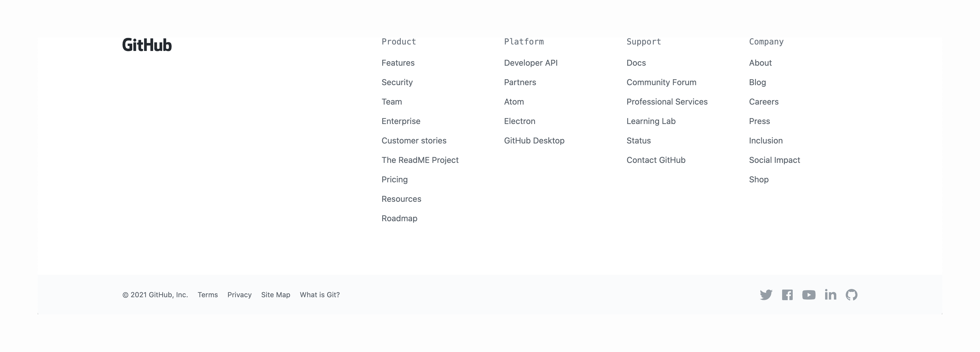Open the Community Forum
This screenshot has width=980, height=352.
[661, 82]
